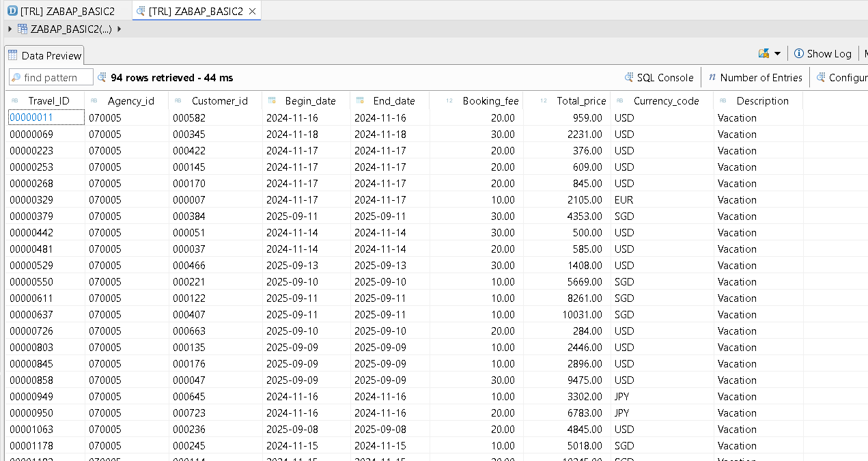Click the refresh icon before the row count message
This screenshot has height=461, width=868.
pyautogui.click(x=100, y=77)
